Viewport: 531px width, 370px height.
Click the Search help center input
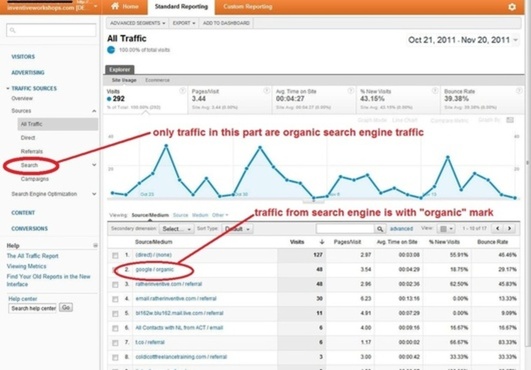click(x=33, y=308)
